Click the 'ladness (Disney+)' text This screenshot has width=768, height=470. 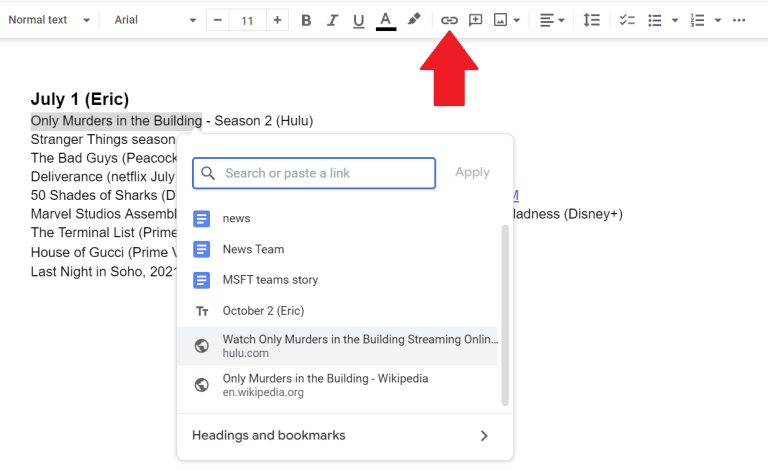[568, 214]
